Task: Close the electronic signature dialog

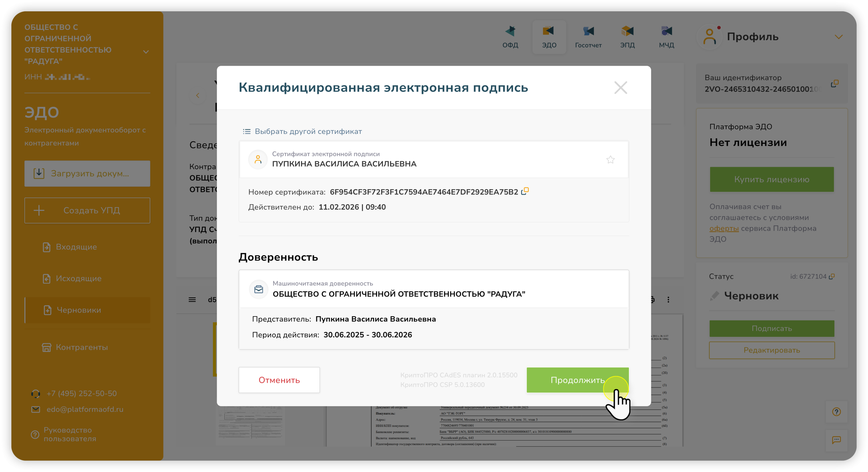Action: click(620, 88)
